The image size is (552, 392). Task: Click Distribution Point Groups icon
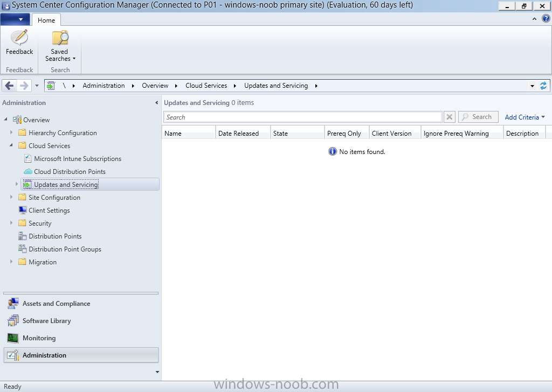pyautogui.click(x=23, y=249)
